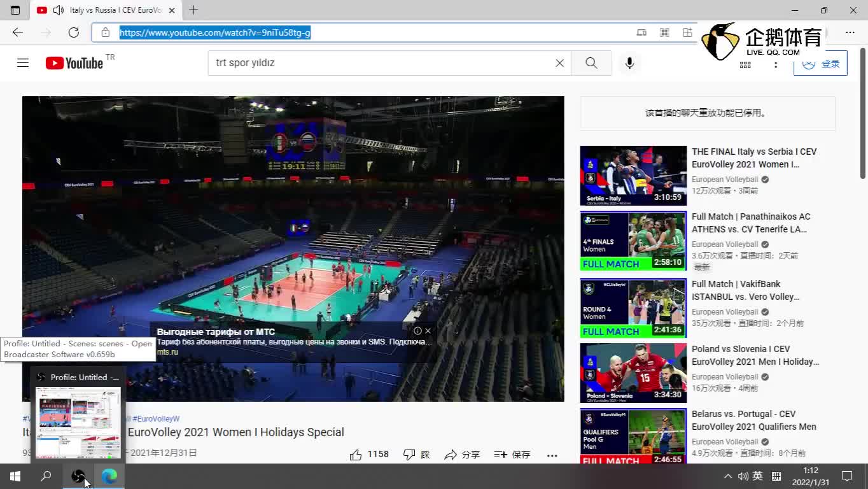Save the video to a playlist

[x=512, y=455]
